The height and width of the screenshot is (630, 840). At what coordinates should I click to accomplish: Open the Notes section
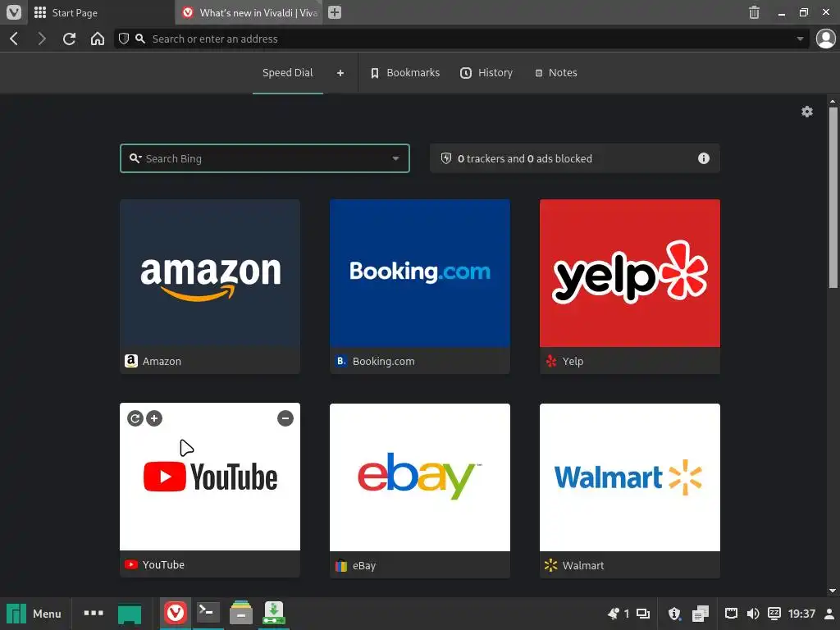click(x=556, y=73)
